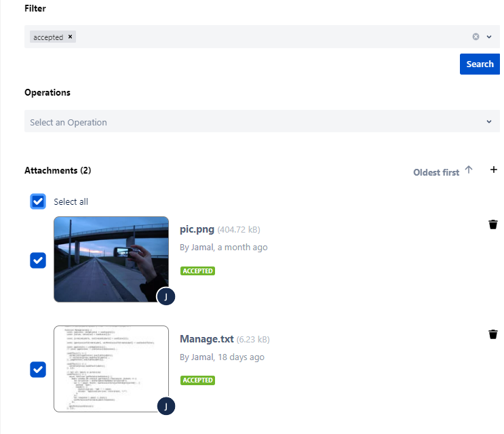Image resolution: width=504 pixels, height=434 pixels.
Task: Open the Manage.txt file name link
Action: pyautogui.click(x=206, y=339)
